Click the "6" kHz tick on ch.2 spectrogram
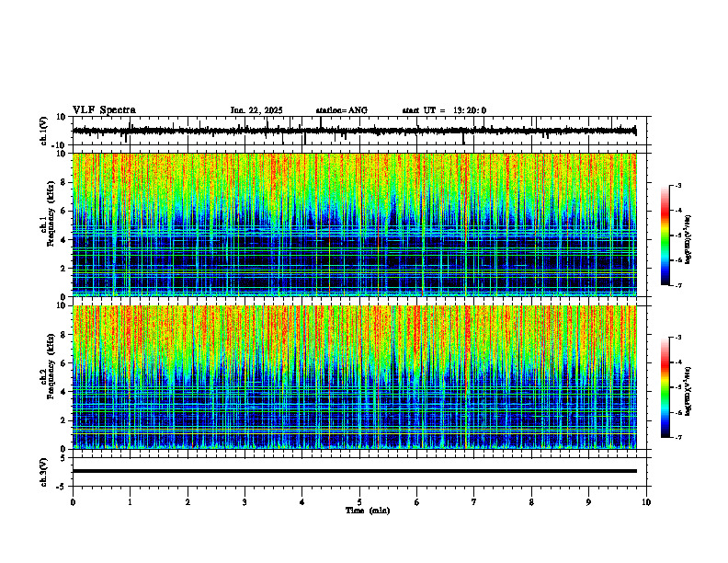 coord(64,363)
